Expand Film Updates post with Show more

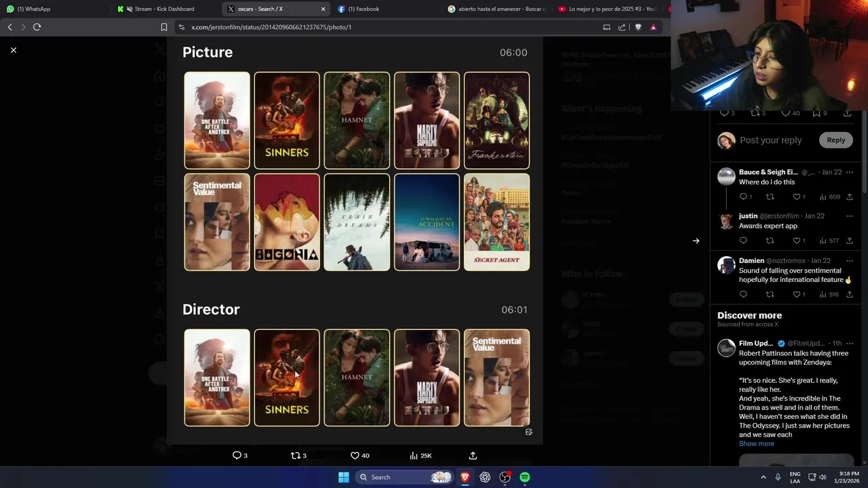click(x=756, y=444)
